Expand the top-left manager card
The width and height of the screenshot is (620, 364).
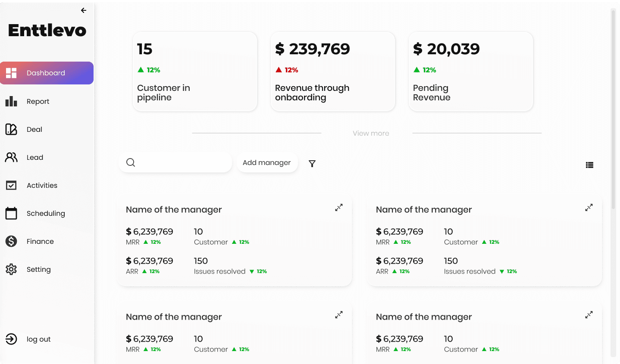339,208
